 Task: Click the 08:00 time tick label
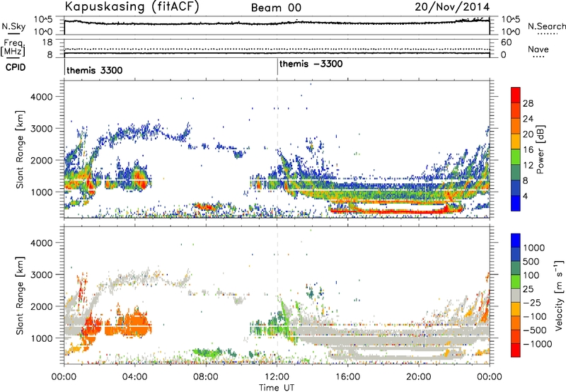click(205, 377)
